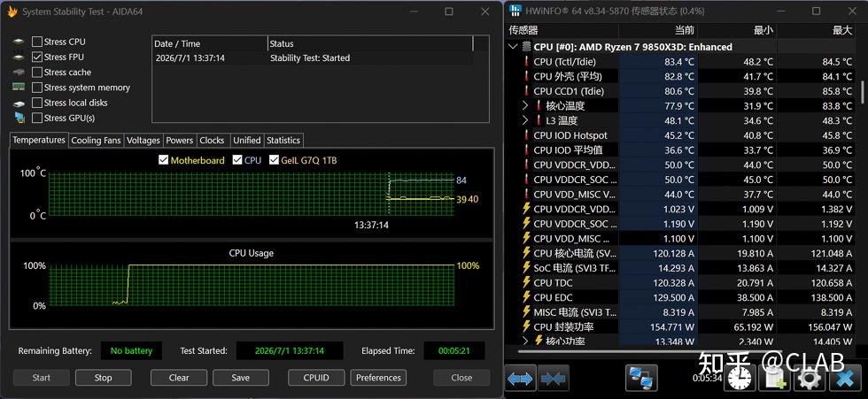
Task: Expand the 核心功率 row
Action: pyautogui.click(x=526, y=341)
